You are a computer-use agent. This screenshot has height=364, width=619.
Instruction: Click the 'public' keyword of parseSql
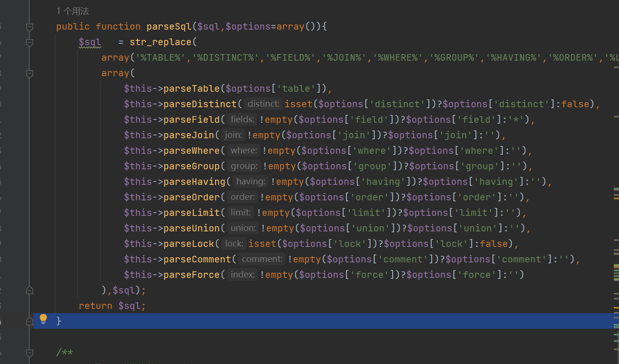click(x=73, y=26)
